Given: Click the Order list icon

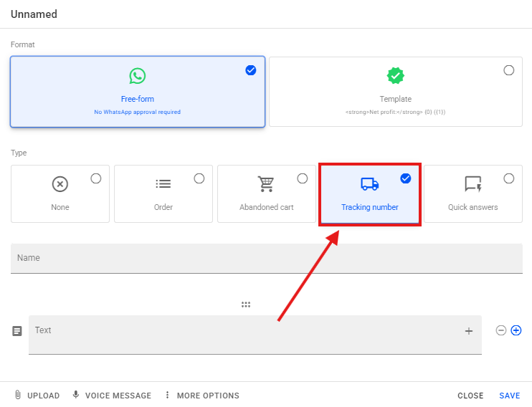Looking at the screenshot, I should tap(163, 184).
